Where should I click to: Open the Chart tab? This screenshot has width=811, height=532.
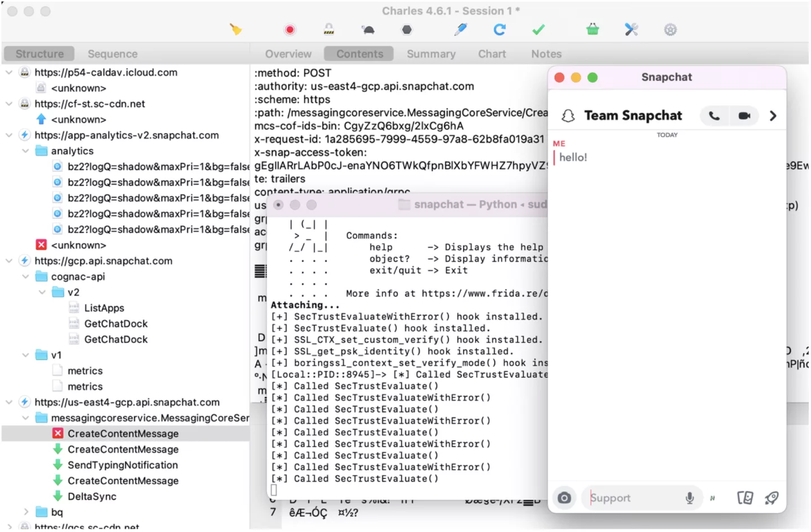[492, 53]
